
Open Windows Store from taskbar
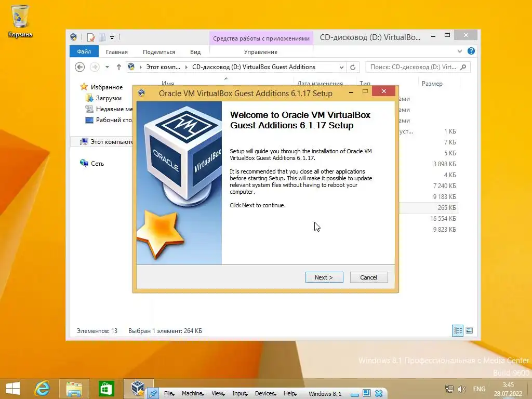(106, 389)
